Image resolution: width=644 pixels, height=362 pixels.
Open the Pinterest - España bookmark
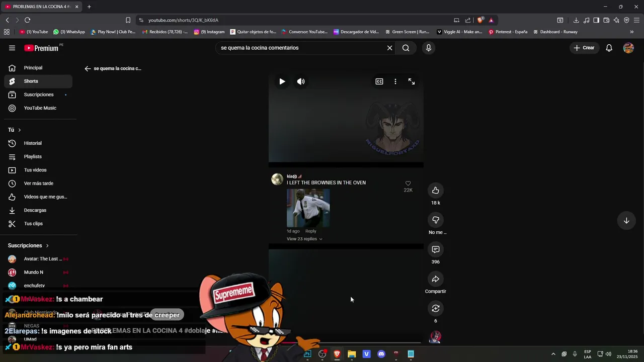tap(508, 32)
